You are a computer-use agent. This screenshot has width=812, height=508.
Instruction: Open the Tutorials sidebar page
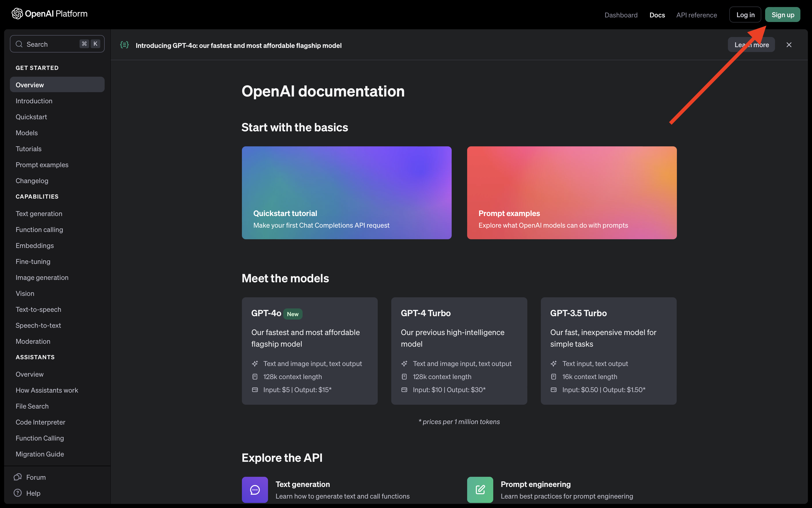(x=57, y=149)
